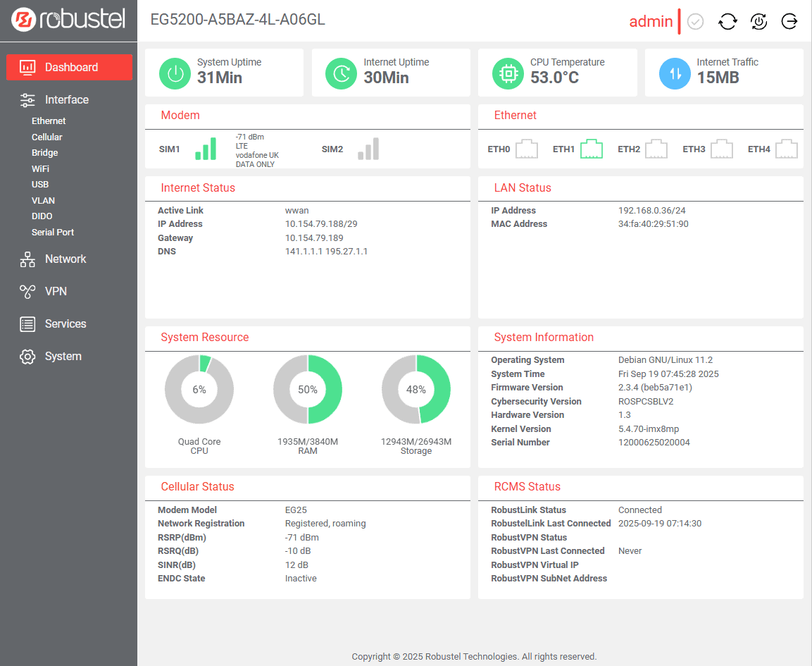Collapse the Interface menu section

pos(66,100)
